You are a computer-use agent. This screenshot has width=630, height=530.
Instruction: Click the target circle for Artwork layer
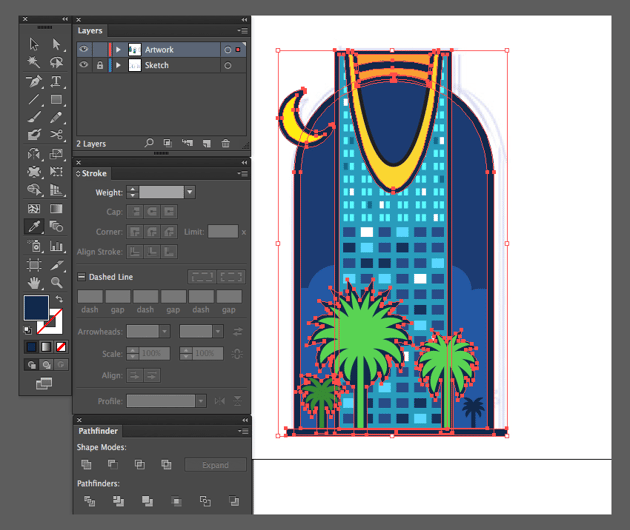coord(228,50)
